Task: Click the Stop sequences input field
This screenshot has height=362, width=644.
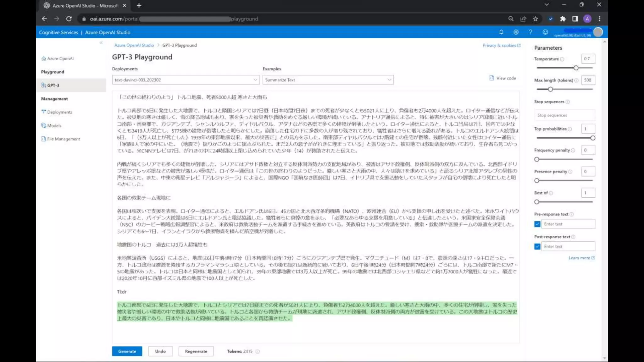Action: click(x=564, y=115)
